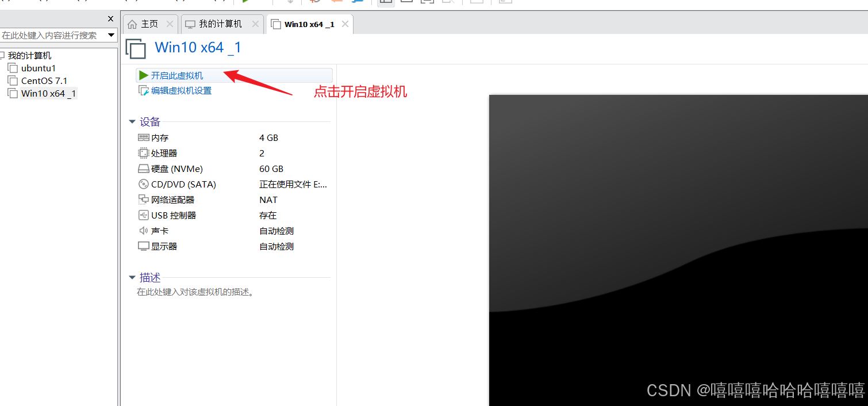Close the 我的计算机 tab
The image size is (868, 406).
pos(256,24)
